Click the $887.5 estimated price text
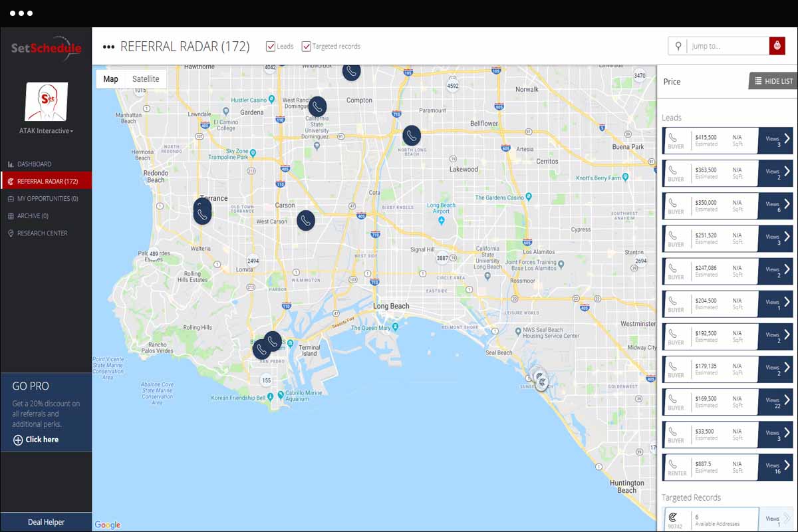Screen dimensions: 798x532 [x=704, y=464]
